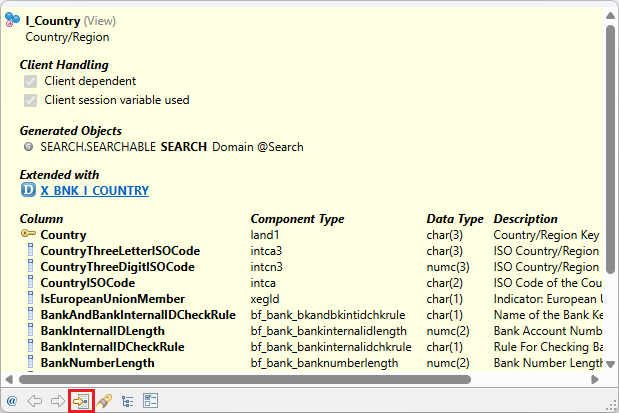Click the horizontal scrollbar left arrow
This screenshot has height=413, width=619.
click(9, 379)
